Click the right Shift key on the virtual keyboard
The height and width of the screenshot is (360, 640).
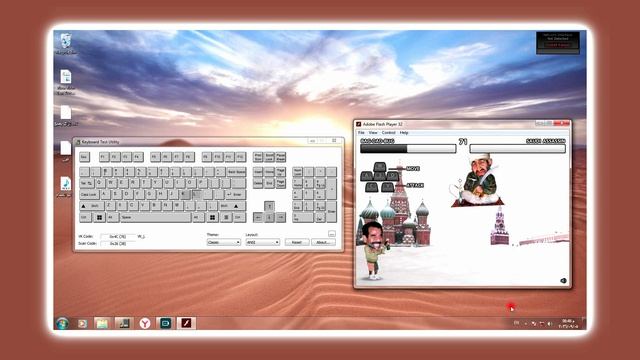[x=232, y=206]
